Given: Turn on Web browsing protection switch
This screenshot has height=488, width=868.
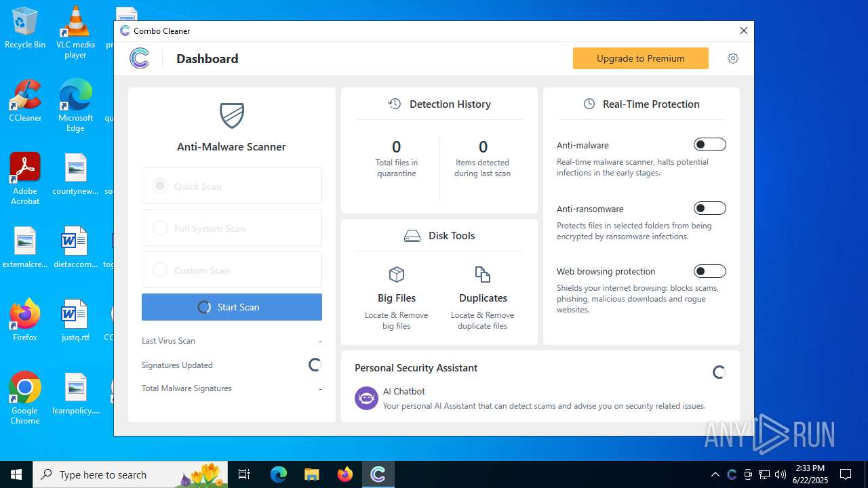Looking at the screenshot, I should click(710, 271).
